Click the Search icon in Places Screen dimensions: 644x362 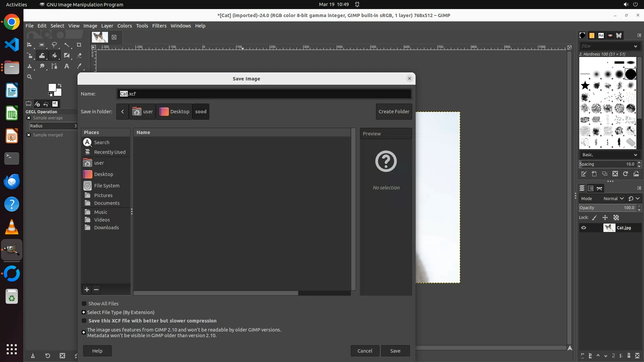click(88, 142)
